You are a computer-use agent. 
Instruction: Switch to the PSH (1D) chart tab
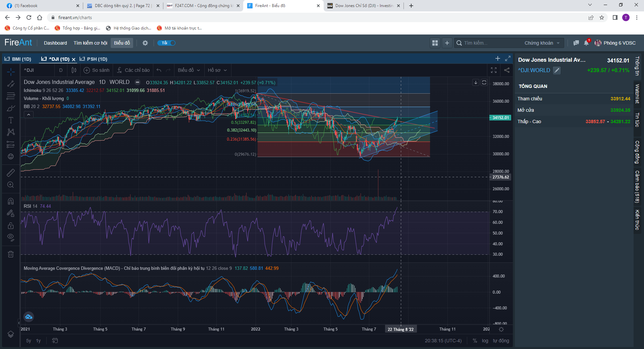pyautogui.click(x=93, y=59)
